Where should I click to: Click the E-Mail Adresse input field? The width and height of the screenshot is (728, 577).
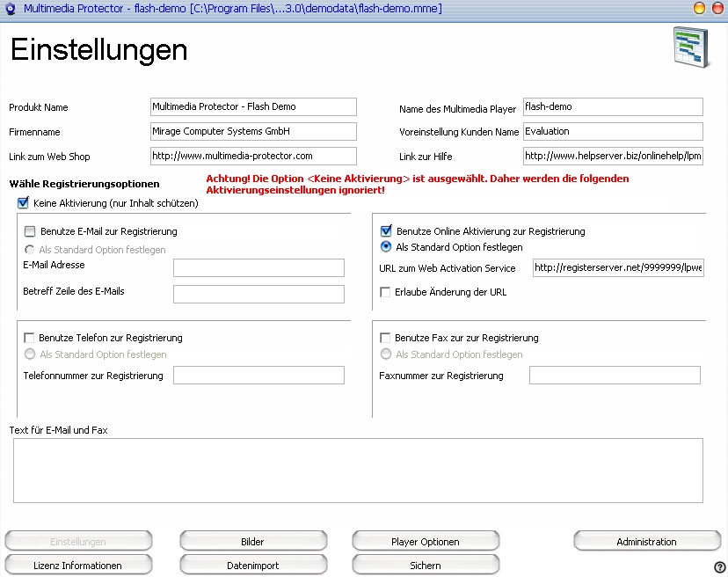pos(259,268)
